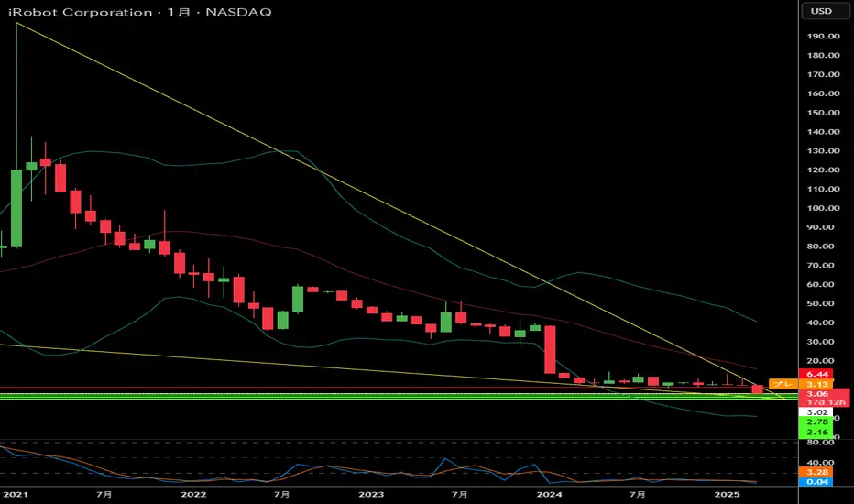
Task: Click the 80.00 indicator scale label
Action: [x=820, y=442]
